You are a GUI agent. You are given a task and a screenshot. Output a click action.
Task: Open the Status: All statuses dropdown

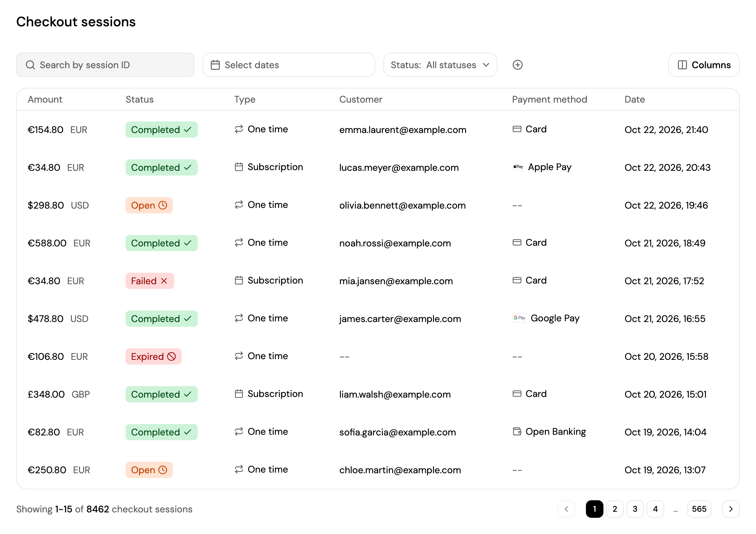point(440,65)
